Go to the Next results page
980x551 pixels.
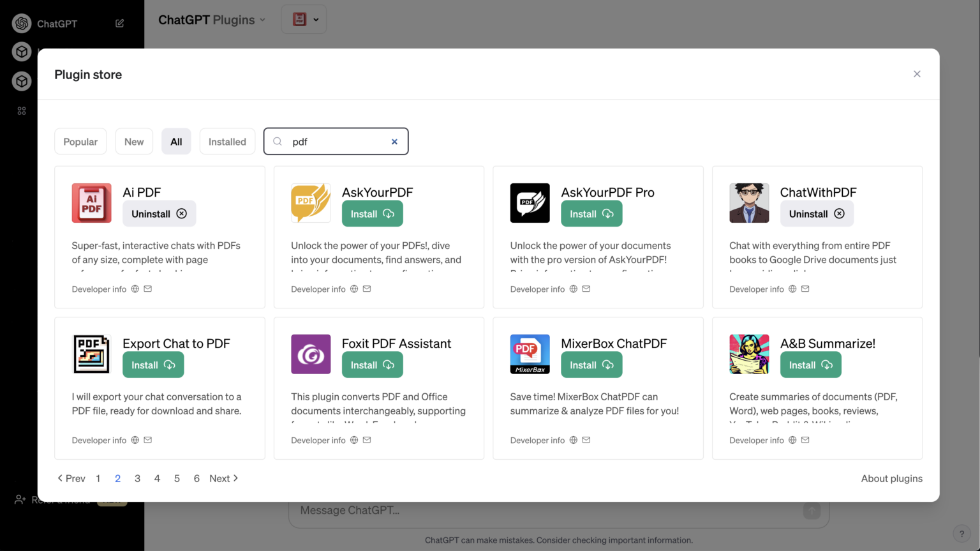point(223,478)
